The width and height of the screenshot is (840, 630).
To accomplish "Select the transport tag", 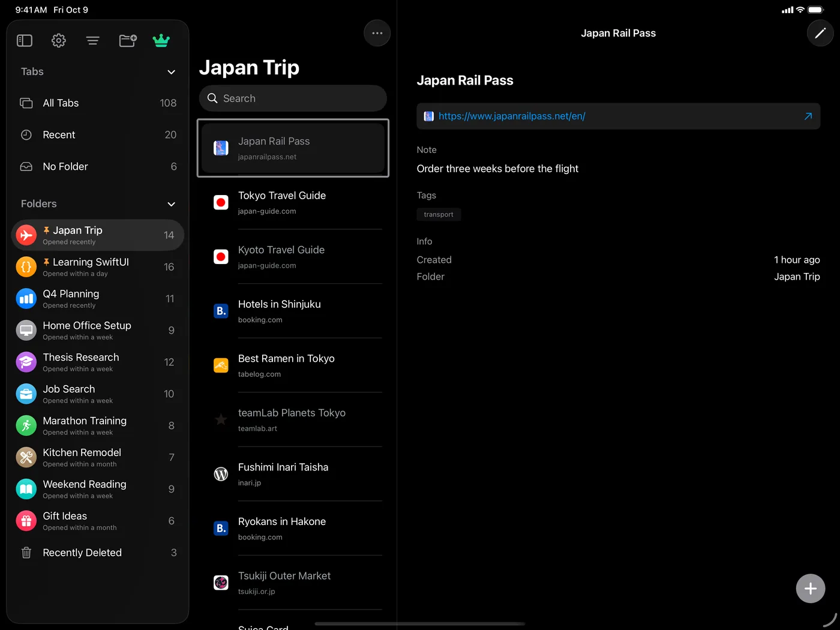I will [439, 214].
